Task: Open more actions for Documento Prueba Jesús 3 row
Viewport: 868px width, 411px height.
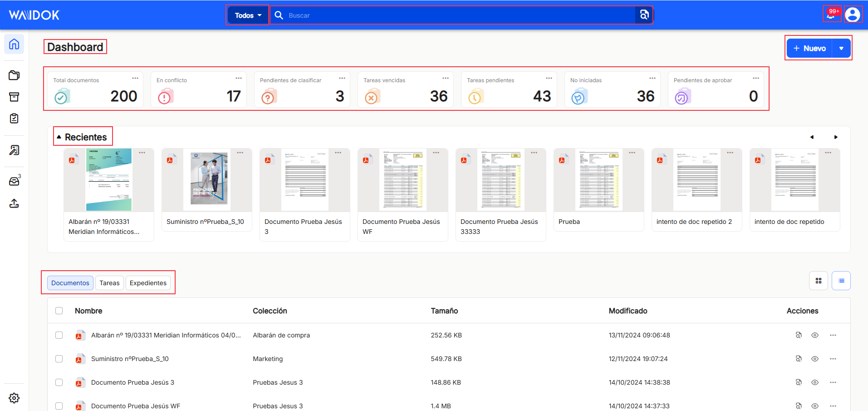Action: click(833, 382)
